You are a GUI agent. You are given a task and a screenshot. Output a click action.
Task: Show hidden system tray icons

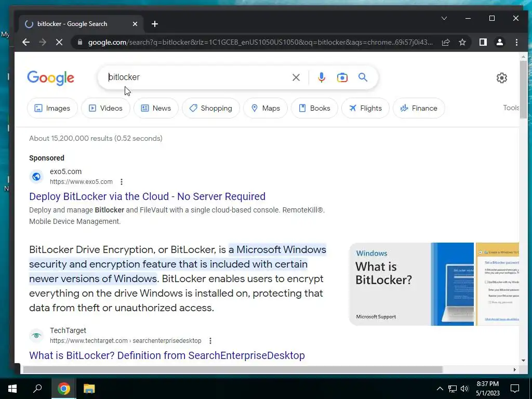(x=440, y=389)
